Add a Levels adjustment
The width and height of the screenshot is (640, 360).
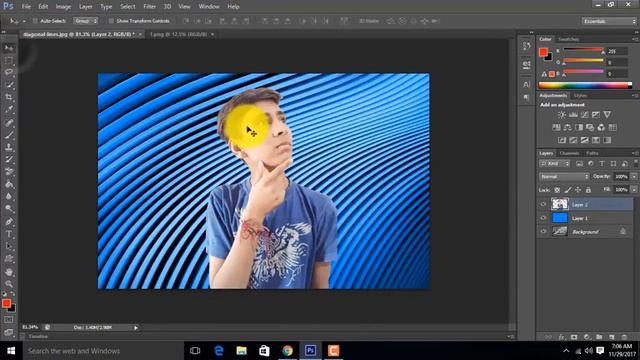click(573, 115)
